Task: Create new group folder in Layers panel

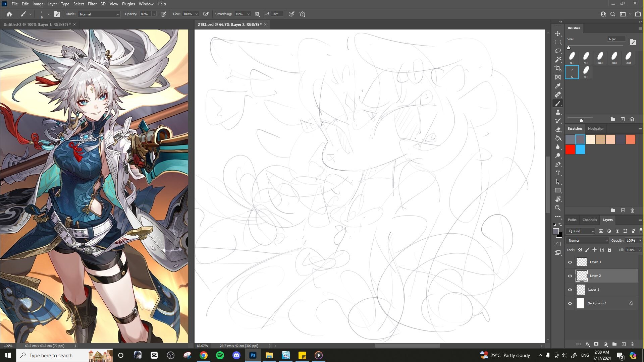Action: click(x=614, y=344)
